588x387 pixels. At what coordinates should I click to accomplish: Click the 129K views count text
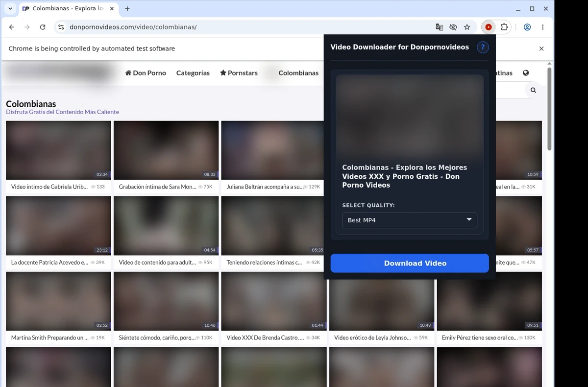point(314,187)
